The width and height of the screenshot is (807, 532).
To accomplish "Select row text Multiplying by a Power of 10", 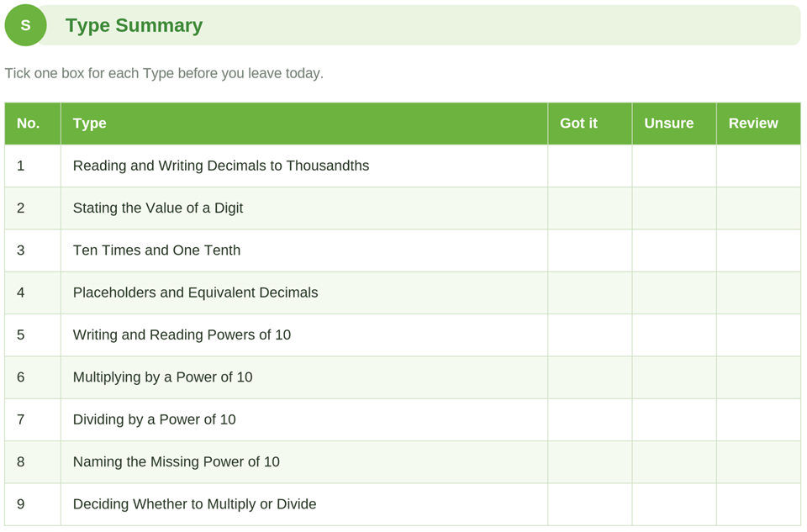I will point(162,377).
